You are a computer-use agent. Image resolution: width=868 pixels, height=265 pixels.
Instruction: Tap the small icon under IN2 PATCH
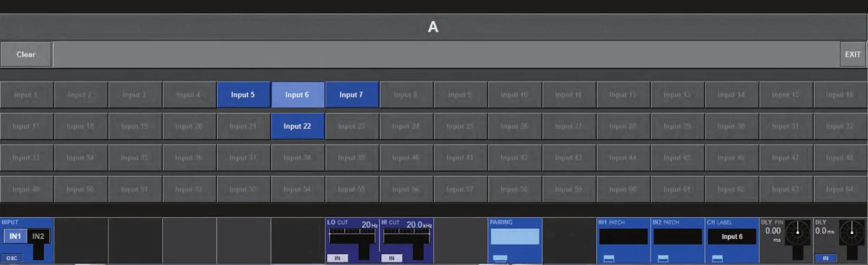pos(663,258)
